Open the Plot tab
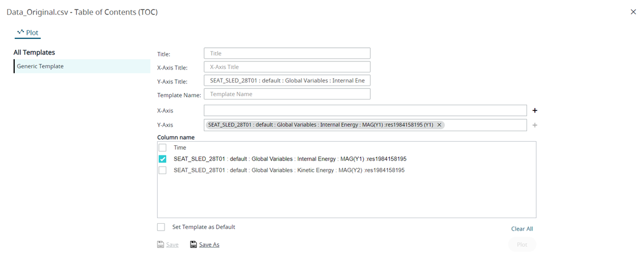Viewport: 644px width, 265px height. click(28, 33)
